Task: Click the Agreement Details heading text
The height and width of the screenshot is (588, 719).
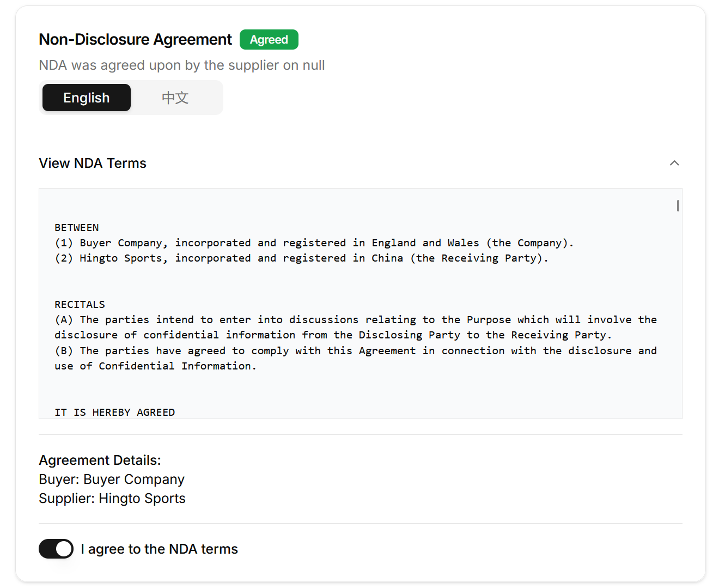Action: [100, 460]
